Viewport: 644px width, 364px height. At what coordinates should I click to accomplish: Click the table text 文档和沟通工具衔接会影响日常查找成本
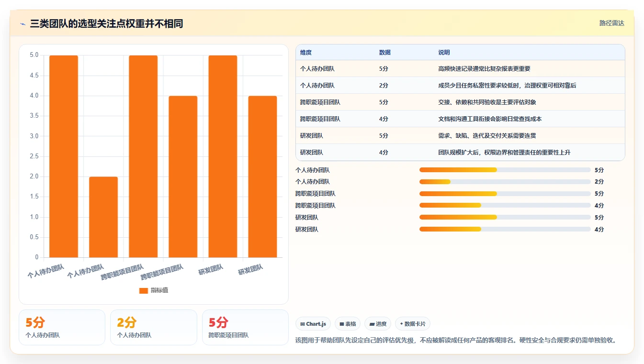coord(490,119)
